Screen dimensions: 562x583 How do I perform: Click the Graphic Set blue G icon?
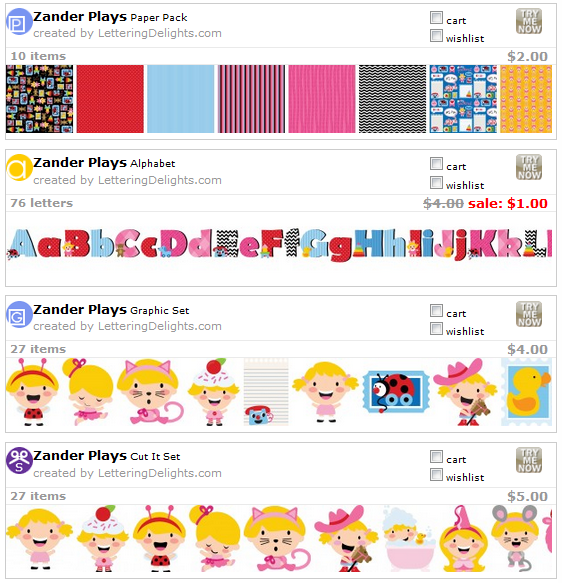(x=19, y=315)
